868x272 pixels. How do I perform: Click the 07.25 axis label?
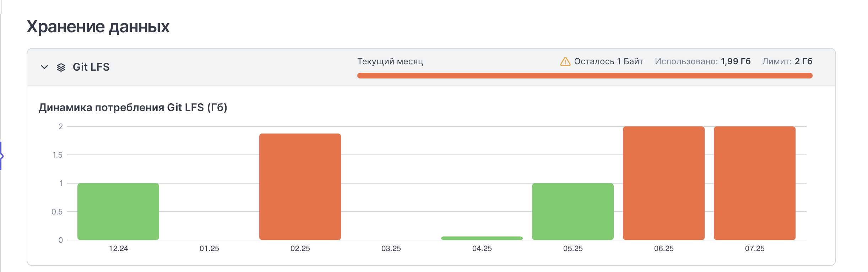click(x=755, y=249)
